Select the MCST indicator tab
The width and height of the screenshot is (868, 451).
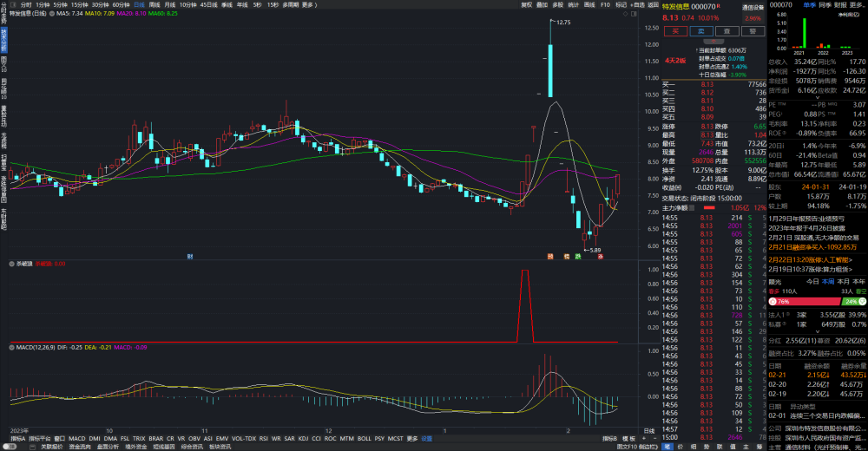coord(395,438)
